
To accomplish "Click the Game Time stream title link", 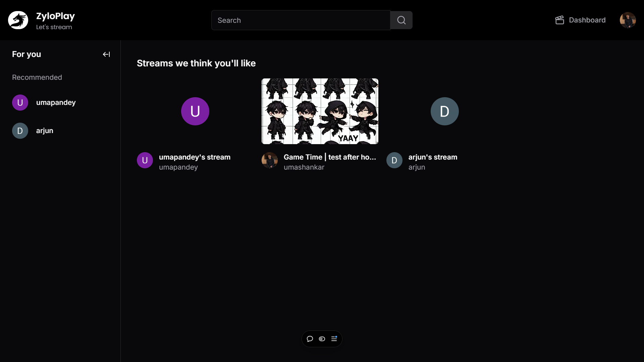I will (330, 157).
